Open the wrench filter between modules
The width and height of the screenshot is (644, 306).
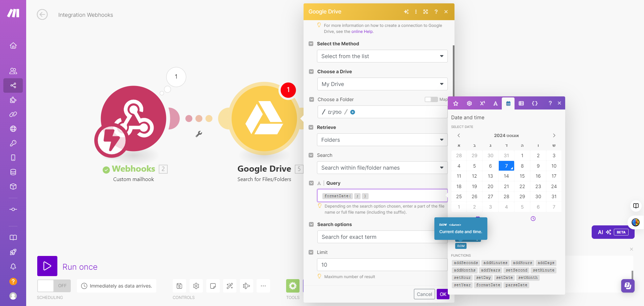(199, 134)
